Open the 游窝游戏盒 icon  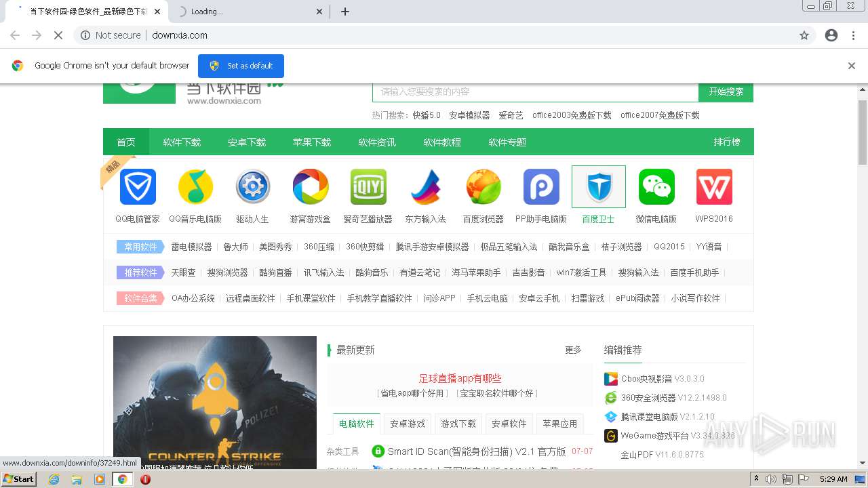pyautogui.click(x=311, y=187)
